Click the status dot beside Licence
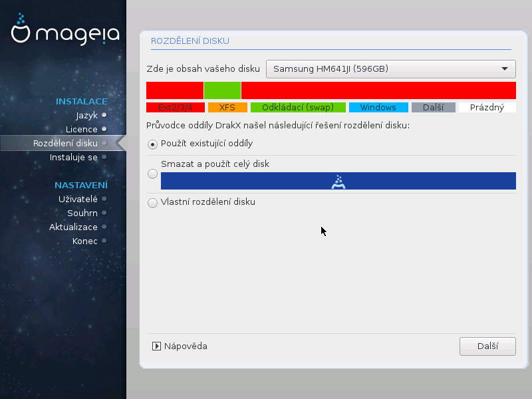The height and width of the screenshot is (399, 532). point(104,129)
